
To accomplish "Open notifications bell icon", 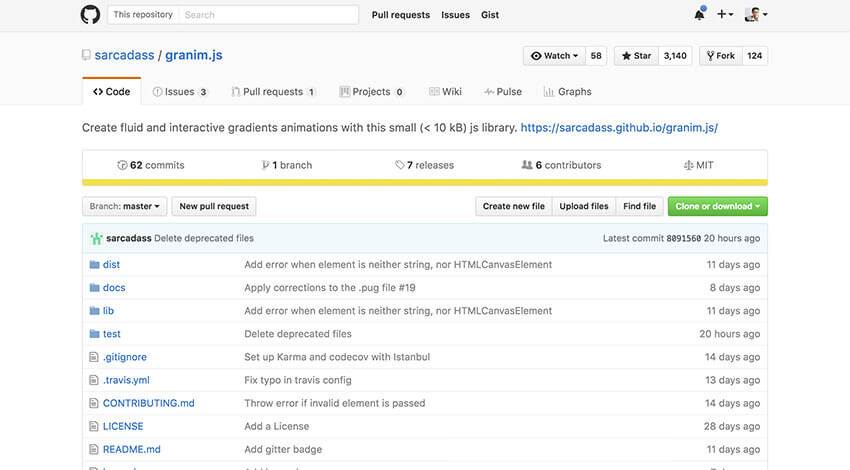I will [699, 14].
